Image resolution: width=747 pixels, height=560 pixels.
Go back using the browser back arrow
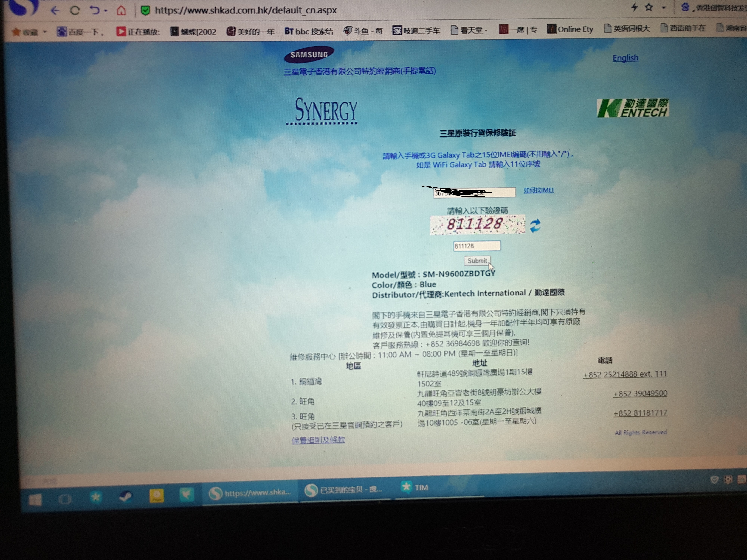tap(55, 11)
